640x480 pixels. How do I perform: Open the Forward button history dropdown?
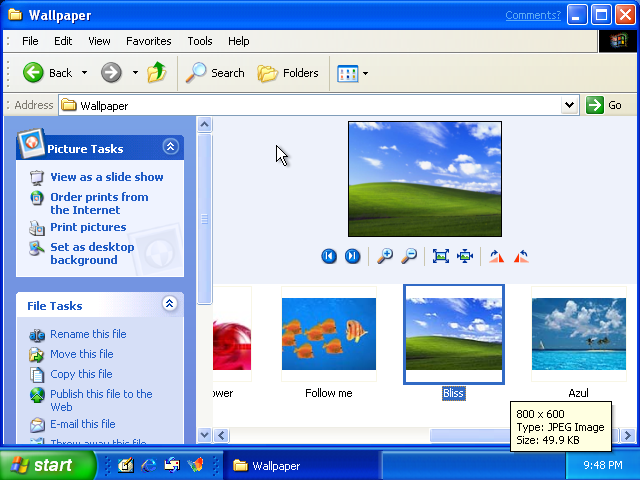click(x=135, y=73)
